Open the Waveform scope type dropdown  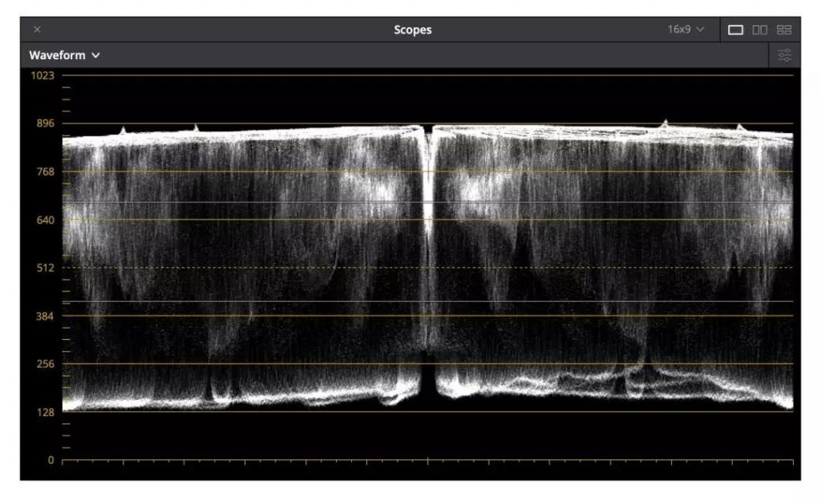click(x=64, y=55)
